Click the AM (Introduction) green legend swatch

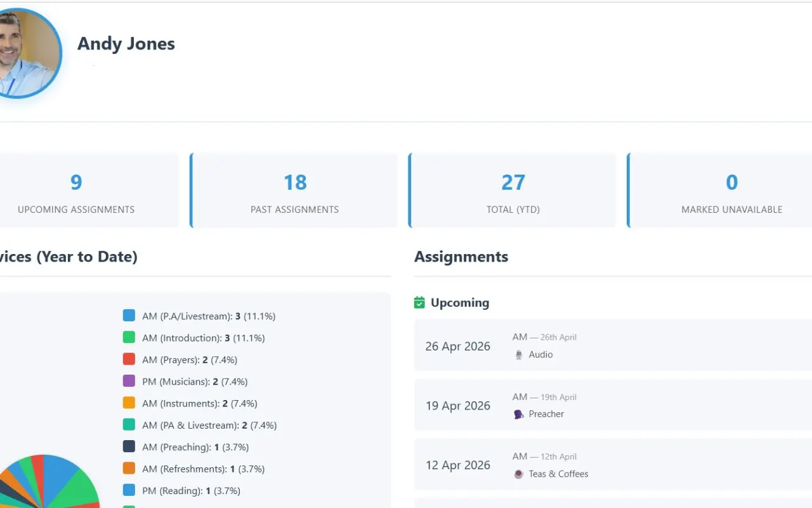(129, 337)
